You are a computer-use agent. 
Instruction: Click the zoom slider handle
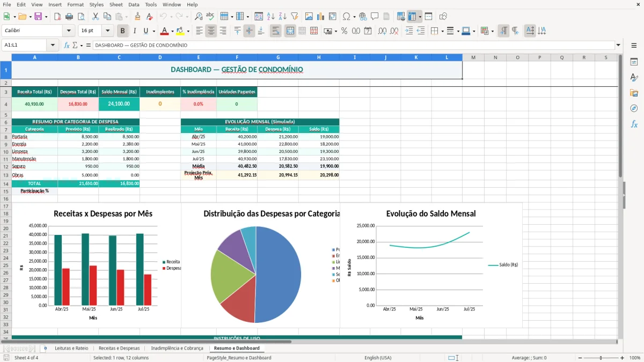(601, 358)
